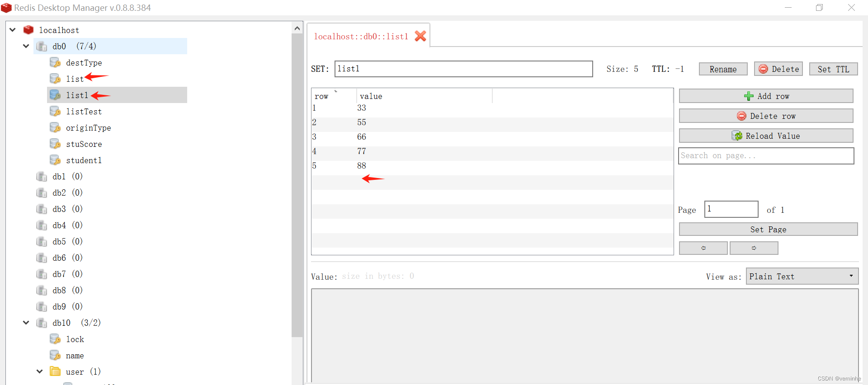
Task: Open the View as Plain Text dropdown
Action: point(802,276)
